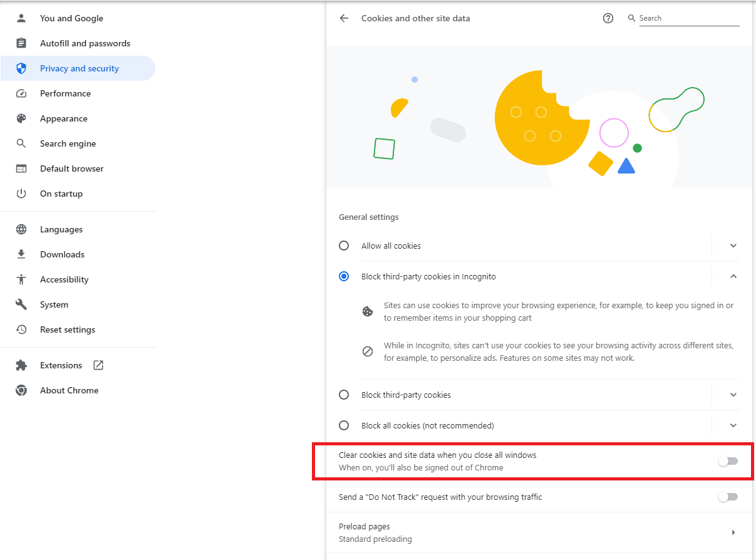Toggle the Do Not Track request switch

728,497
